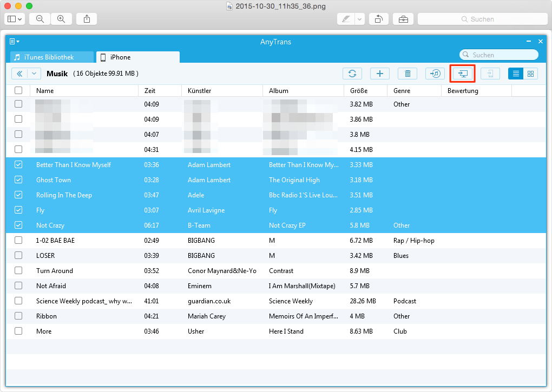Uncheck the Fly song checkbox
Image resolution: width=552 pixels, height=392 pixels.
pyautogui.click(x=18, y=210)
